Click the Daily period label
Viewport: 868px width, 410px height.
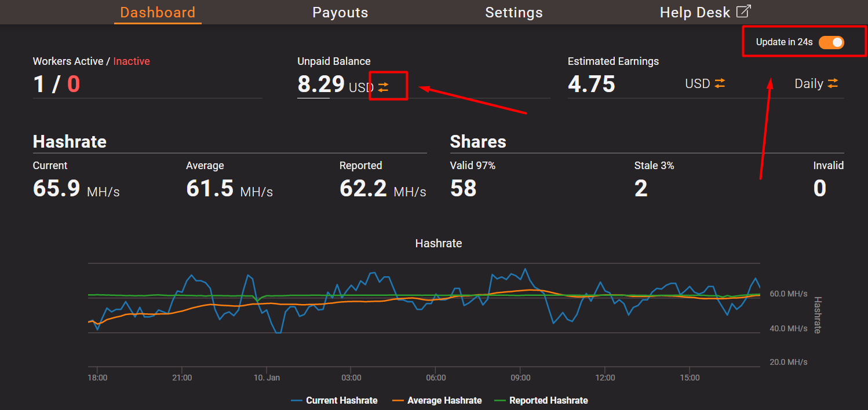[809, 84]
